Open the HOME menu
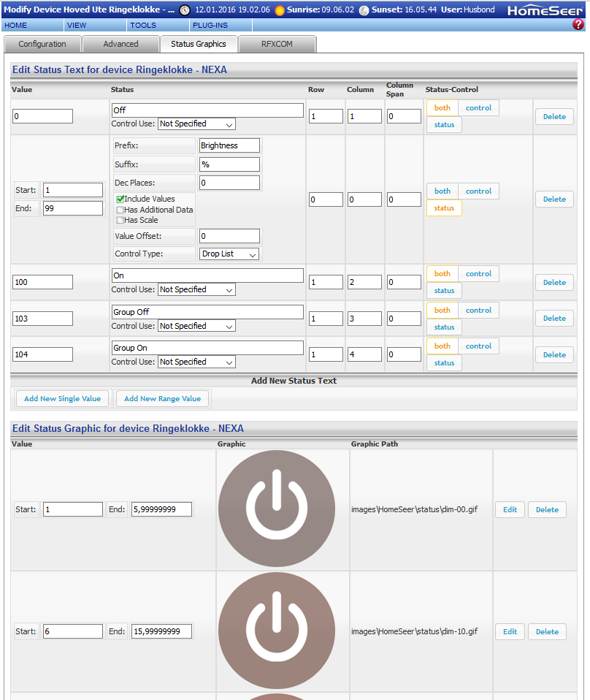 (x=33, y=25)
